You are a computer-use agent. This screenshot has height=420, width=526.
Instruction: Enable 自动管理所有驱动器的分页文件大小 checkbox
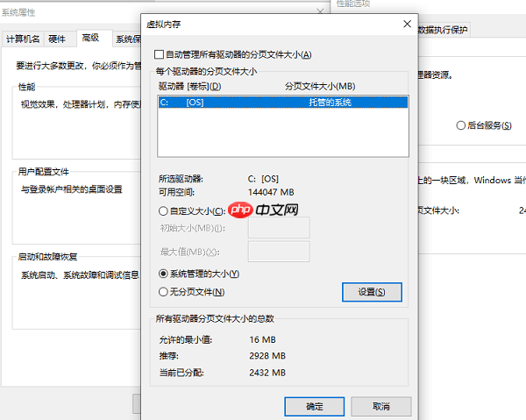coord(159,55)
